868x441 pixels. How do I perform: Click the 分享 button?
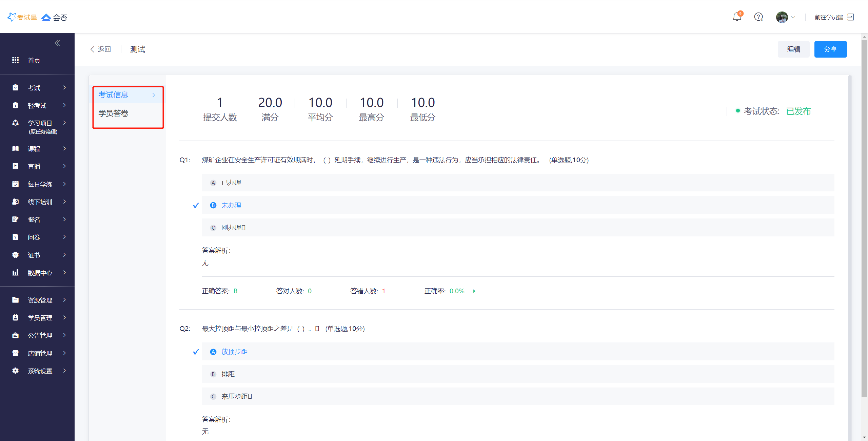(x=830, y=49)
